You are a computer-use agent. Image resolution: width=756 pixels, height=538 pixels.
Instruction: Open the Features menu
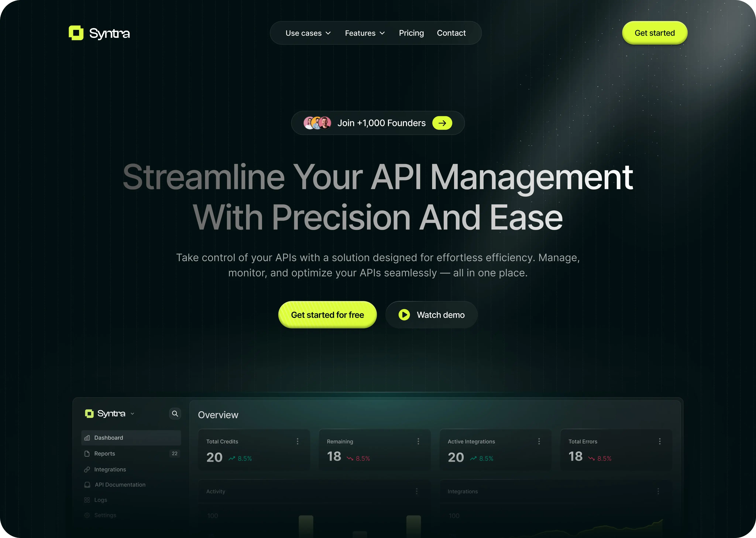365,33
